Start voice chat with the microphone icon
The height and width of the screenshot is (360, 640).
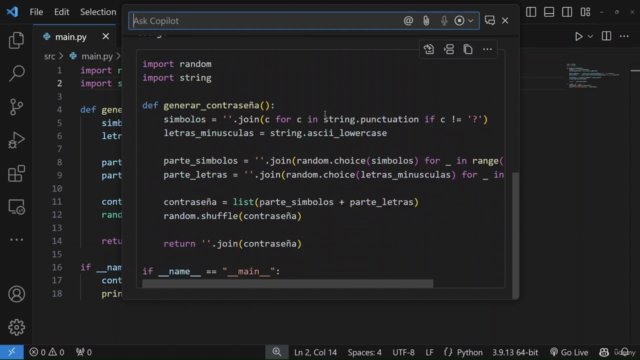point(444,21)
